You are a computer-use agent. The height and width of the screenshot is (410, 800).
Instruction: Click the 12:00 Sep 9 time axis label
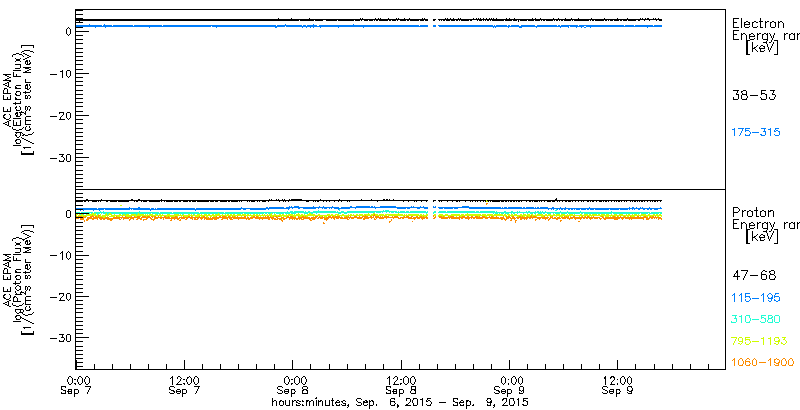(618, 386)
